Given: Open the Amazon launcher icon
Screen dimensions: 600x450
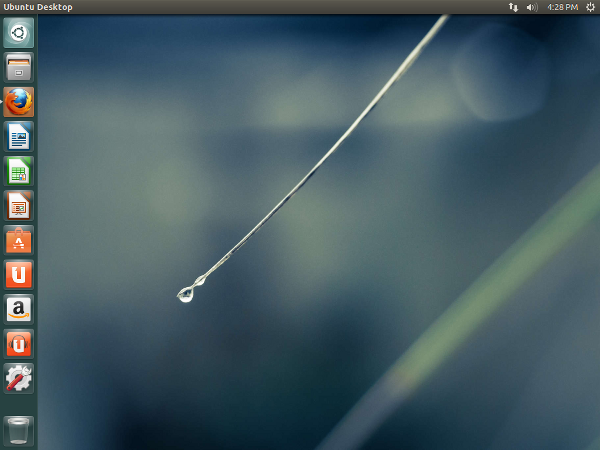Looking at the screenshot, I should 18,309.
